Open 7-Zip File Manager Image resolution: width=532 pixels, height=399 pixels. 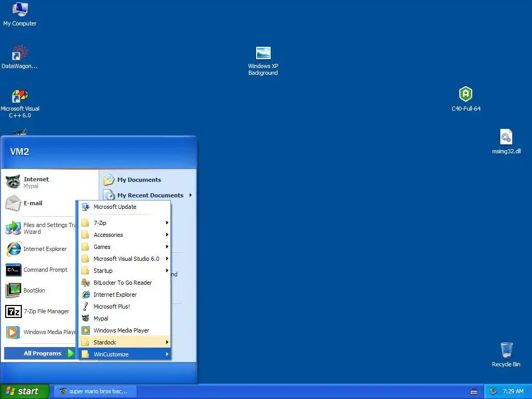(x=41, y=311)
